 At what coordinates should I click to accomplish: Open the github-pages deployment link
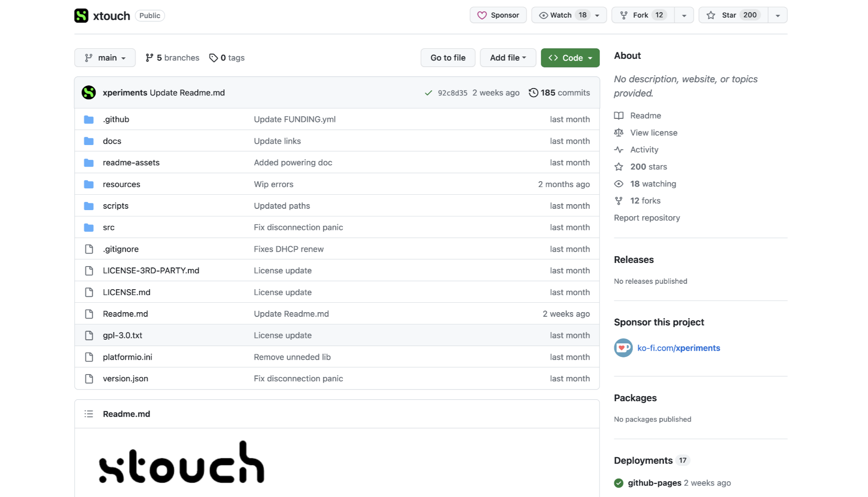(x=654, y=483)
